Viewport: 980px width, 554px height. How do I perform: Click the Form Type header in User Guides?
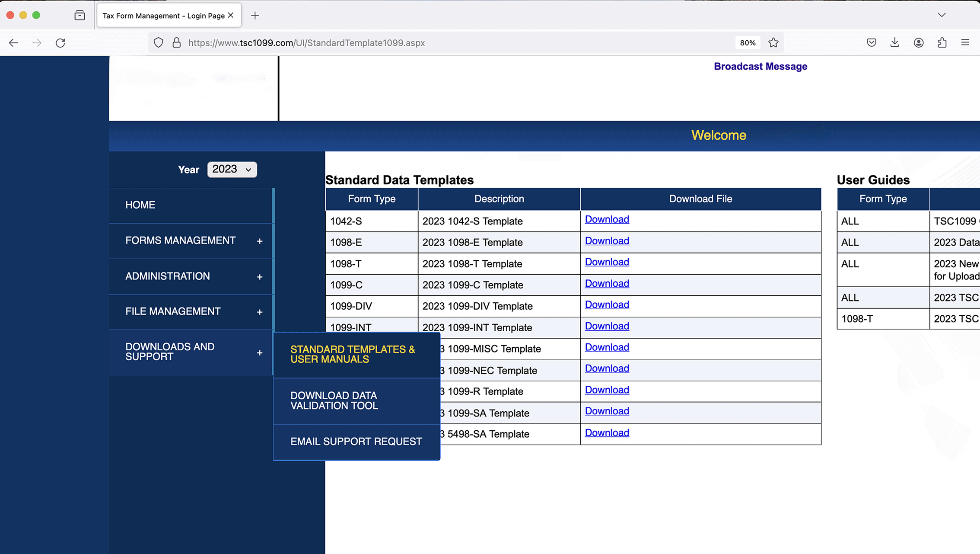883,199
